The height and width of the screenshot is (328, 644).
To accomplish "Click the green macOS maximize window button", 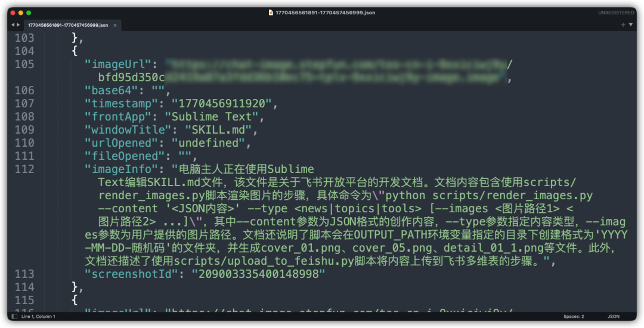I will (x=29, y=13).
